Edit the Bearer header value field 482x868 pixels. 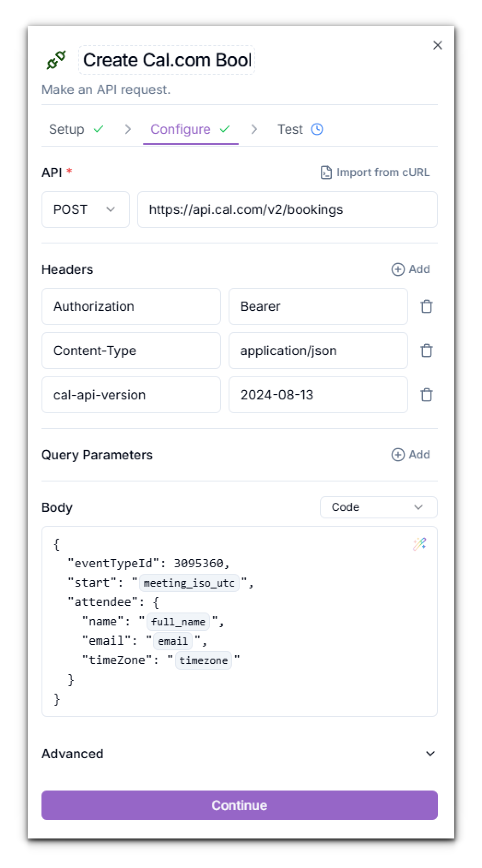point(318,306)
